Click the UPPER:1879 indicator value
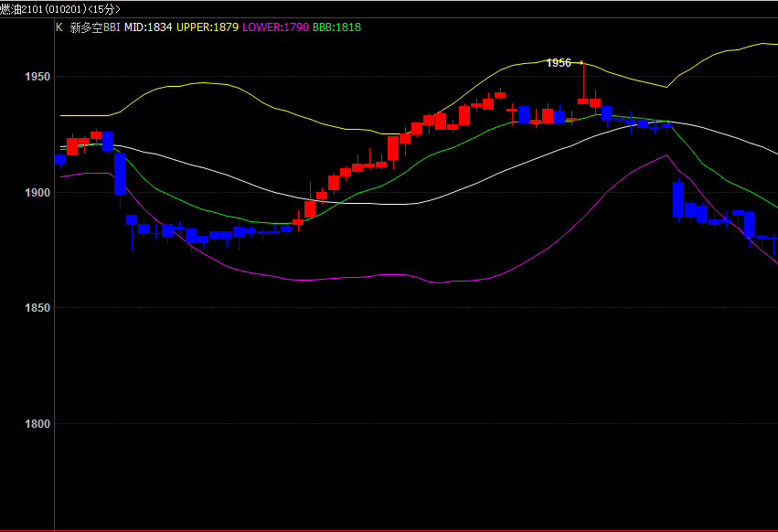 tap(208, 27)
